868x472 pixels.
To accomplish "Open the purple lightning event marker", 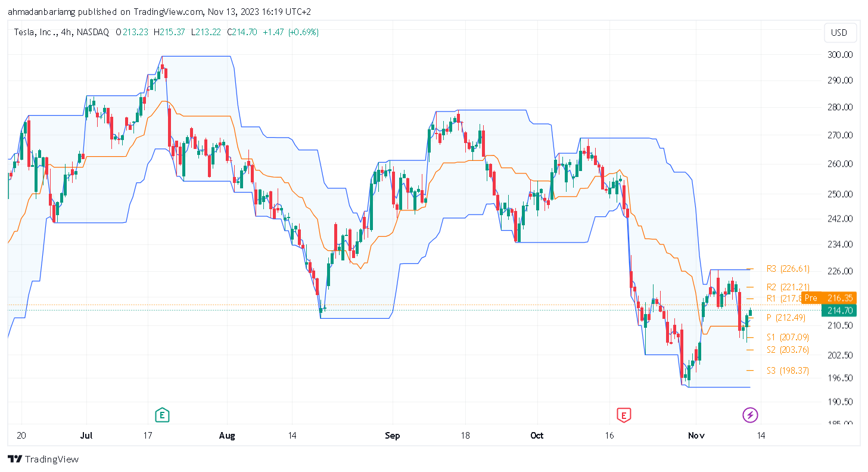I will click(751, 415).
